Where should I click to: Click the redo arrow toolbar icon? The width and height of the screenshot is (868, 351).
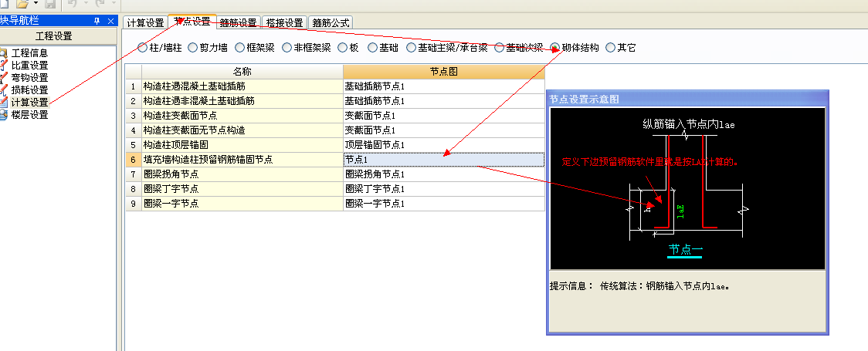pyautogui.click(x=100, y=3)
